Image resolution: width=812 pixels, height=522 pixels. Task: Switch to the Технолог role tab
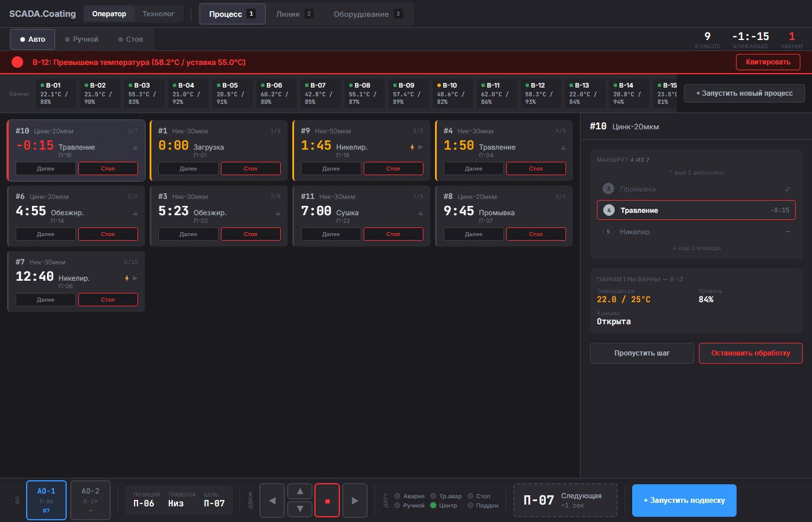(158, 13)
